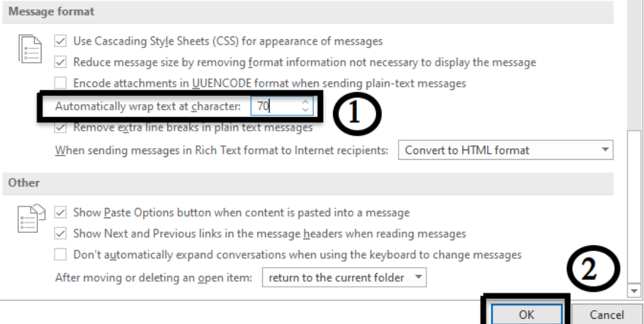644x324 pixels.
Task: Uncheck Use Cascading Style Sheets checkbox
Action: pos(61,41)
